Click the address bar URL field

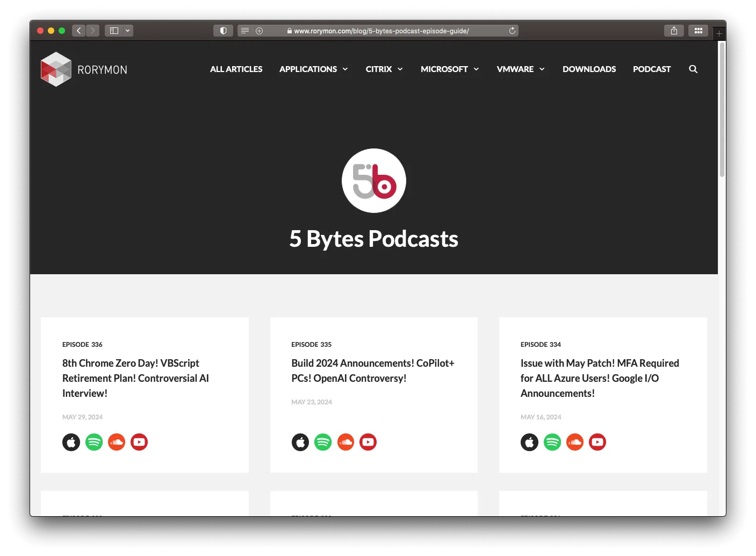tap(378, 31)
